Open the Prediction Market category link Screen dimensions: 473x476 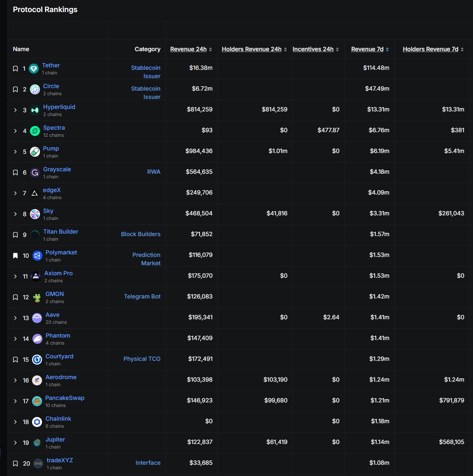point(146,259)
